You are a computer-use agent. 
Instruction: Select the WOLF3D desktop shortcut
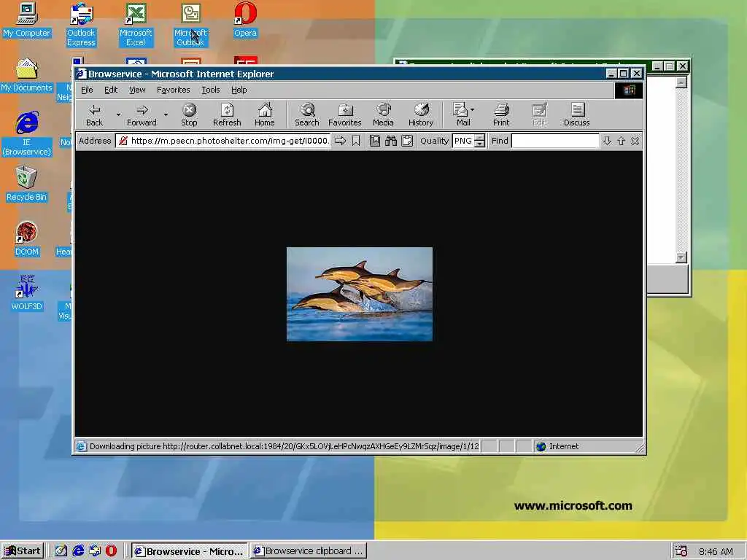coord(27,293)
